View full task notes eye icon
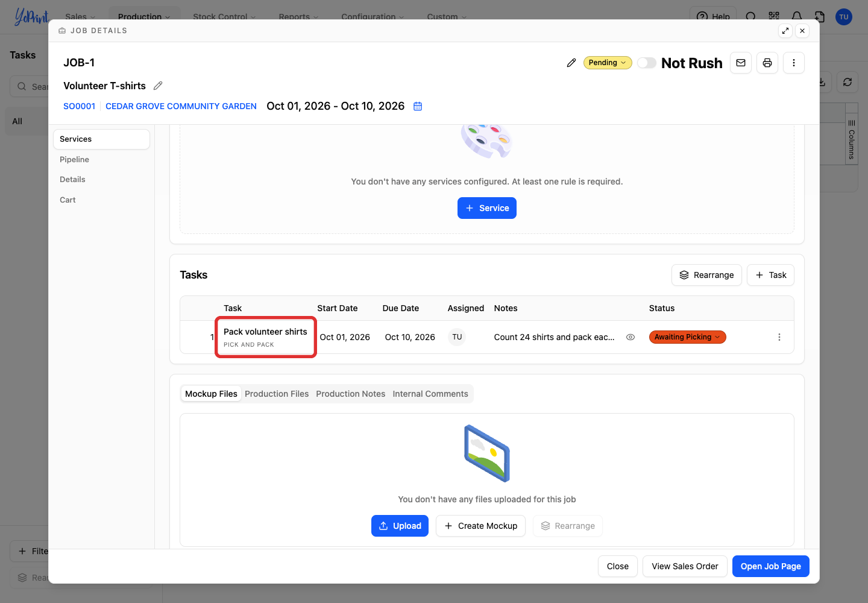This screenshot has width=868, height=603. click(x=631, y=337)
